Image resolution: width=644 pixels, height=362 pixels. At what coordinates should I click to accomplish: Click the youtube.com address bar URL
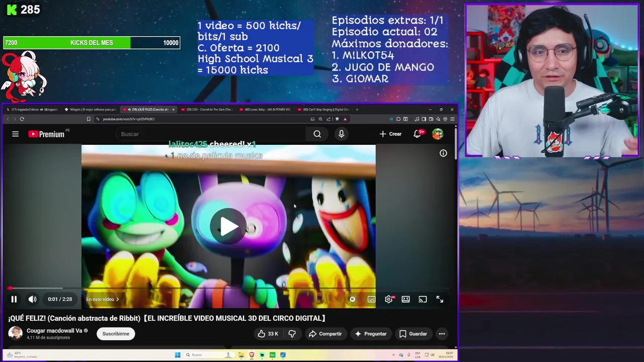pyautogui.click(x=128, y=119)
